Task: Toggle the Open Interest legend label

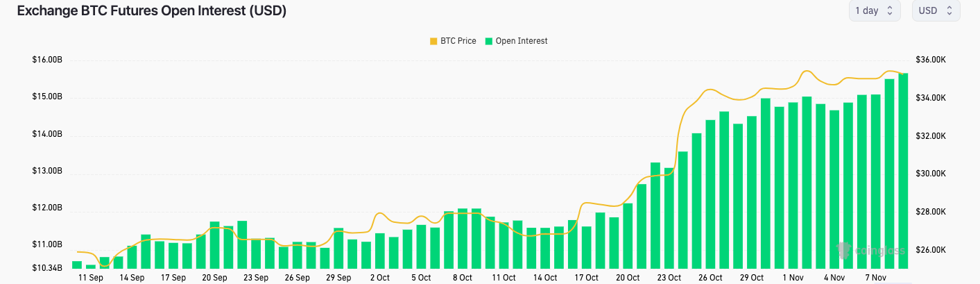Action: 521,41
